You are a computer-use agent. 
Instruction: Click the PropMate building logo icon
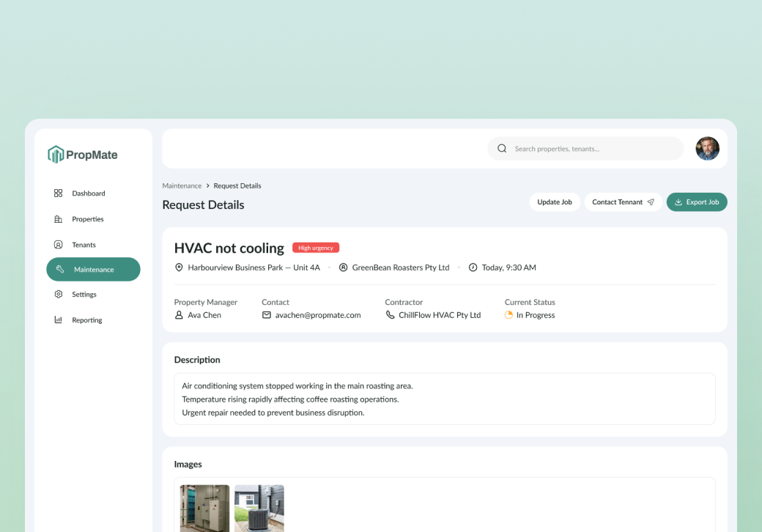pos(56,155)
